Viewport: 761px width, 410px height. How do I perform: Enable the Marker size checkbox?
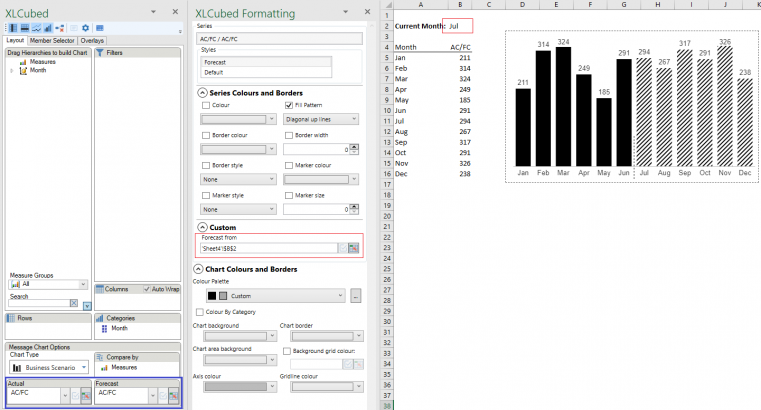(x=289, y=196)
